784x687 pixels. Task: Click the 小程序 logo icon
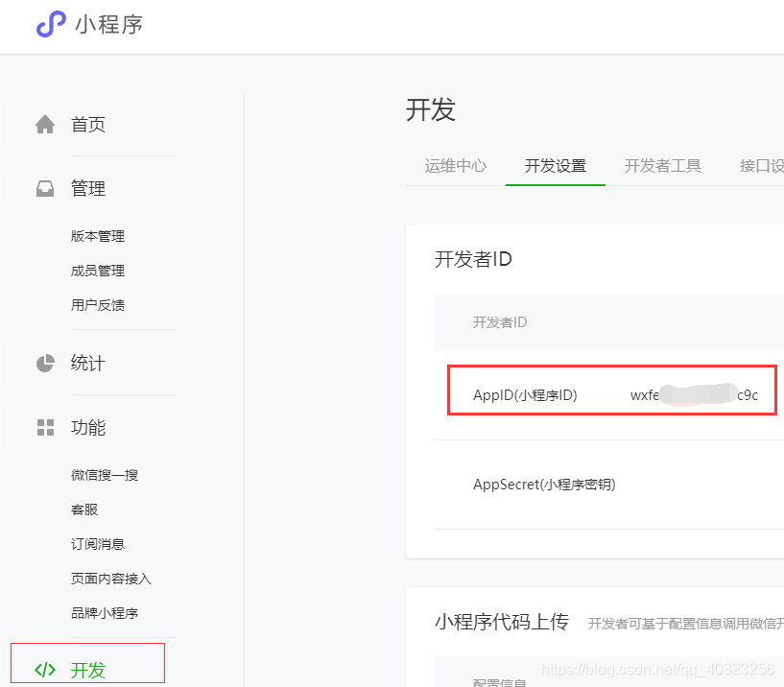[50, 25]
